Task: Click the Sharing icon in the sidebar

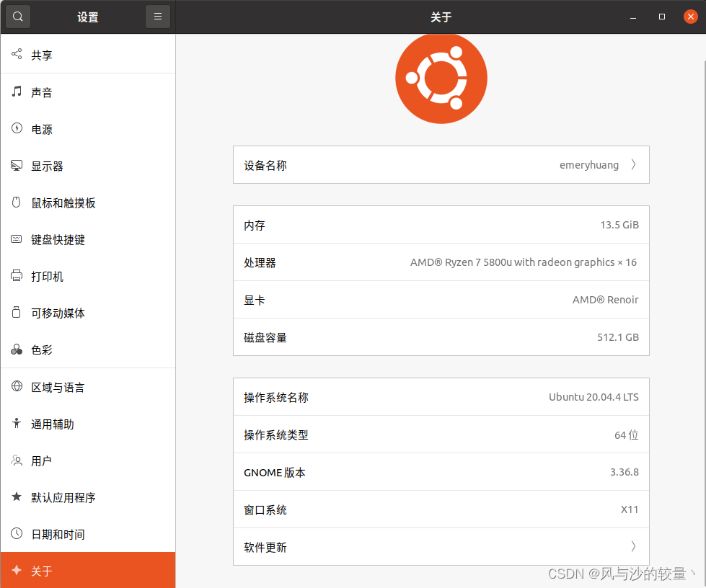Action: [17, 54]
